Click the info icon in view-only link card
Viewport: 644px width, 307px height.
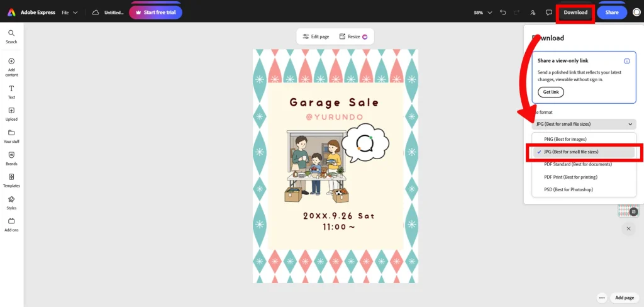pos(627,61)
